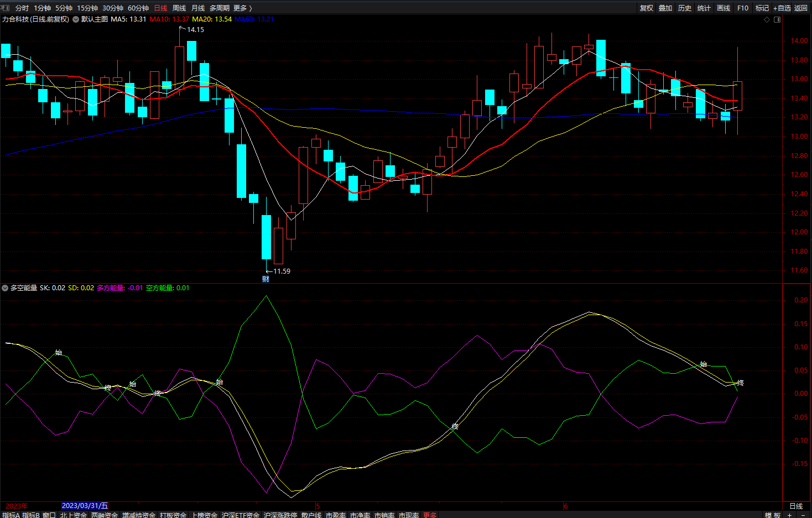Open the toolbar icon left of 分时
Screen dimensions: 812x518
pos(6,8)
